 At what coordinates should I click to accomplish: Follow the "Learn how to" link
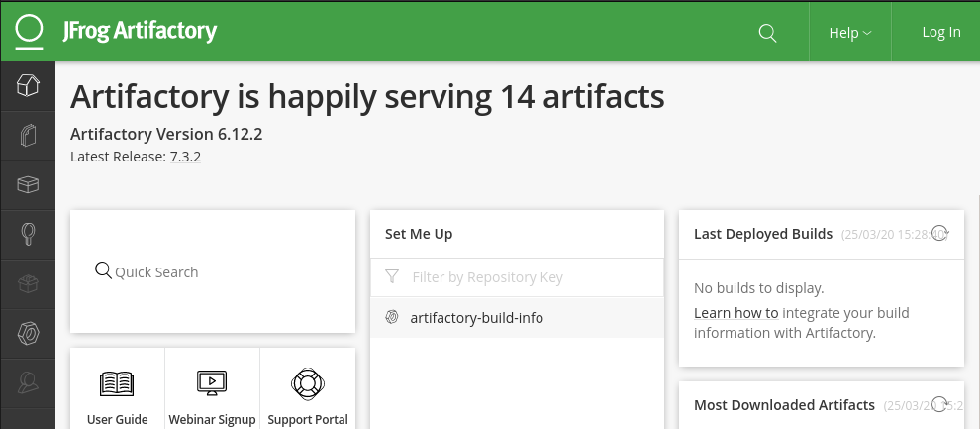[736, 313]
